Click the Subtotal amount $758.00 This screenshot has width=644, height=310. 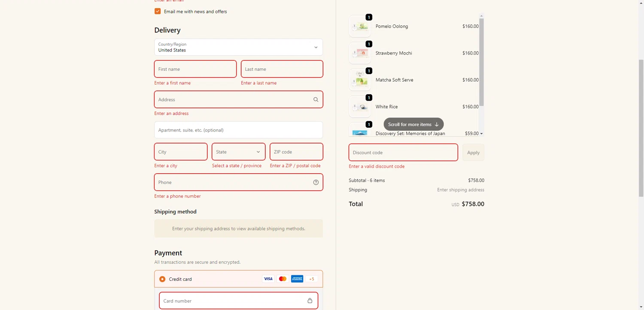click(x=476, y=181)
